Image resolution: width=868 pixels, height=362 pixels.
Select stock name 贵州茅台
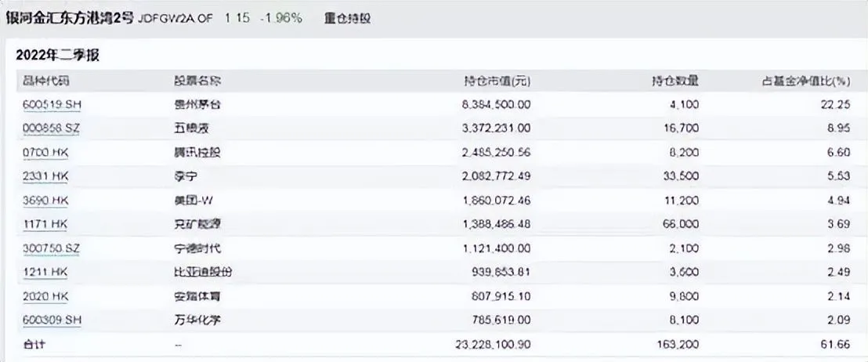(197, 105)
